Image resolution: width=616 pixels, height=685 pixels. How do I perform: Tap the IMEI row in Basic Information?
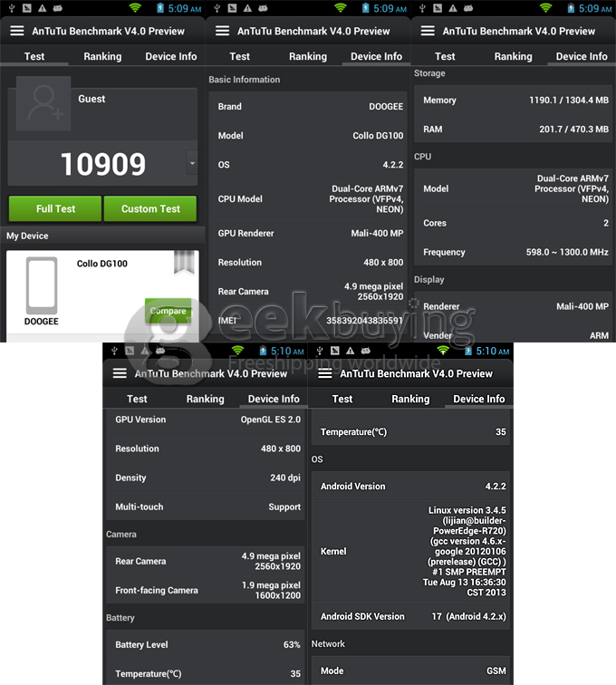[307, 321]
